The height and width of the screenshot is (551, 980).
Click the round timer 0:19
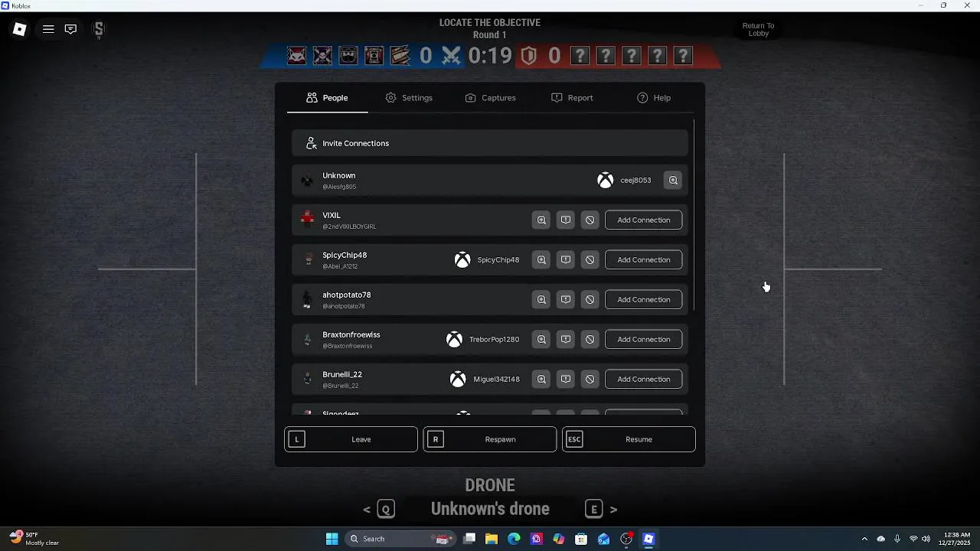point(490,56)
